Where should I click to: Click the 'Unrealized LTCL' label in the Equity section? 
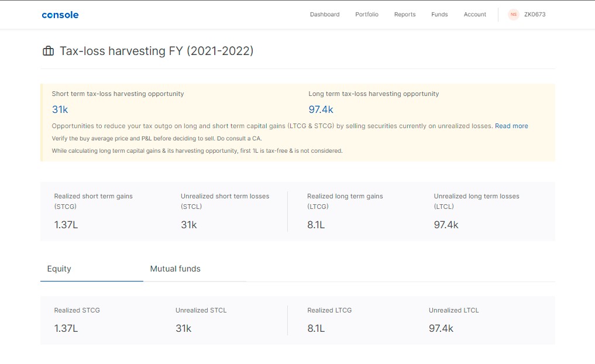tap(454, 311)
